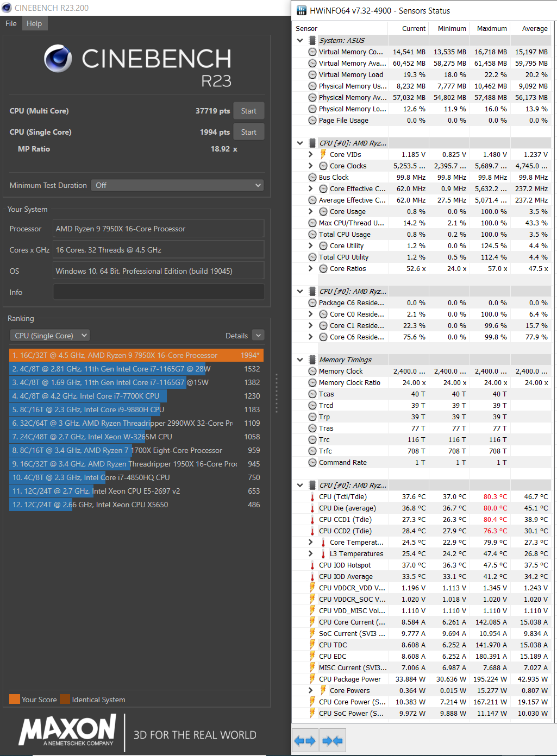557x756 pixels.
Task: Open the File menu in Cinebench
Action: [11, 23]
